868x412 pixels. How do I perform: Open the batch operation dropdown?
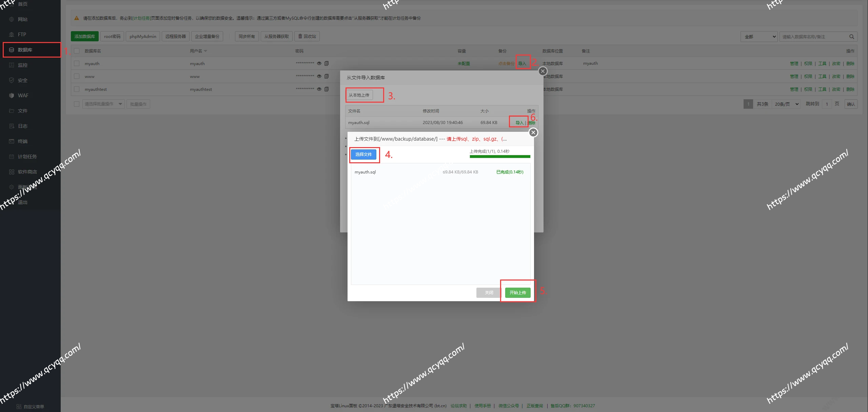[103, 104]
